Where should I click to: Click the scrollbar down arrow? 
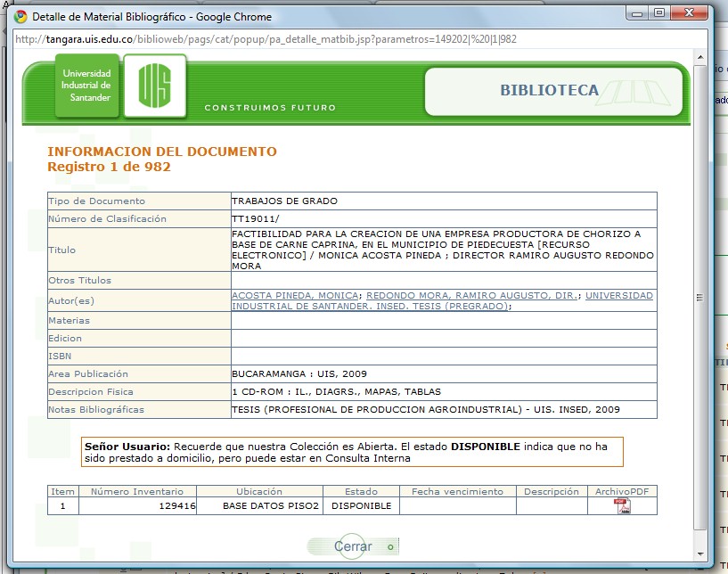click(x=699, y=552)
